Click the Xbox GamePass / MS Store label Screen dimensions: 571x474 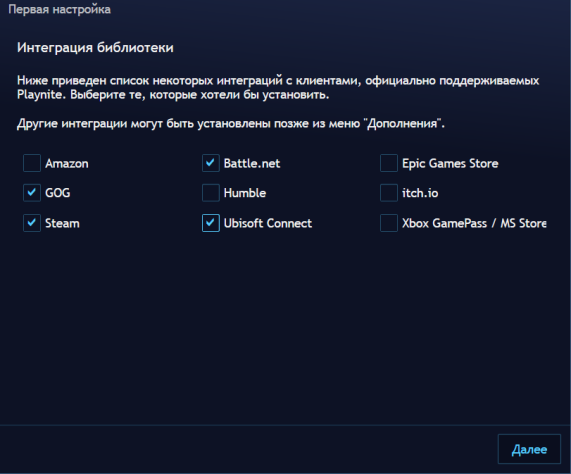click(x=474, y=223)
